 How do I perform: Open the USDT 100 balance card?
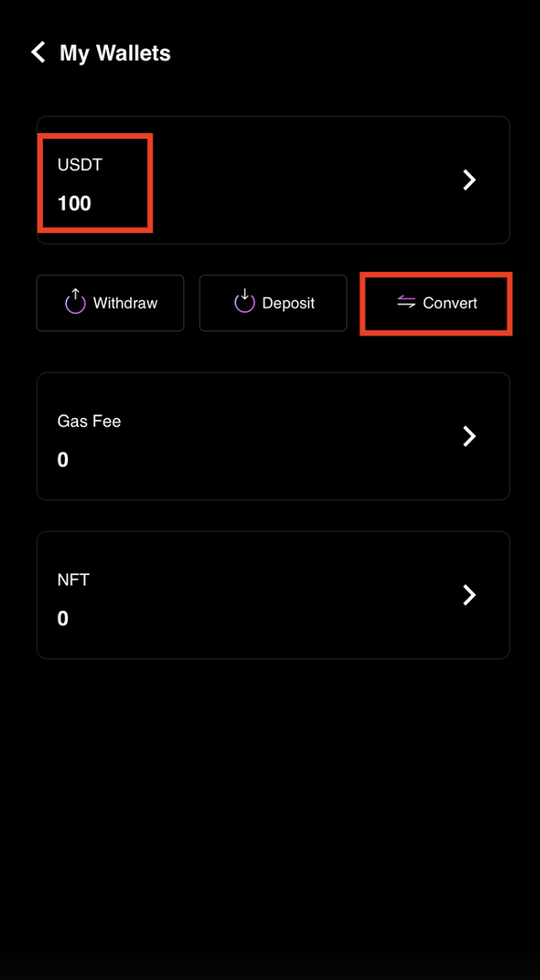pos(273,180)
